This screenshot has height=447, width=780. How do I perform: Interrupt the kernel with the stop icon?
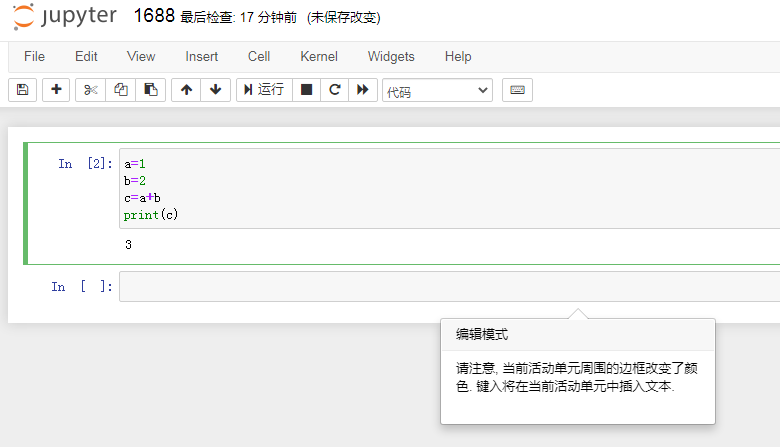pyautogui.click(x=306, y=89)
